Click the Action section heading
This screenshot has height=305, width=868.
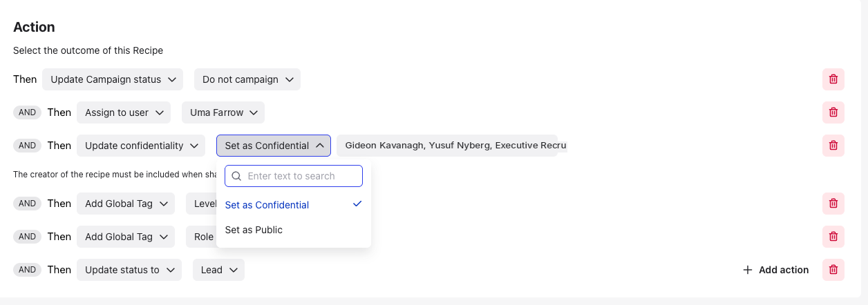pyautogui.click(x=34, y=28)
